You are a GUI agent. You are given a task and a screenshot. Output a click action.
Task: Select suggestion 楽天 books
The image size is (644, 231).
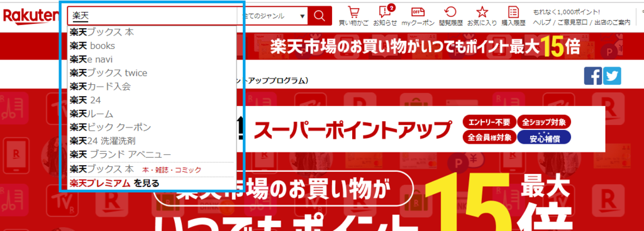pyautogui.click(x=152, y=45)
